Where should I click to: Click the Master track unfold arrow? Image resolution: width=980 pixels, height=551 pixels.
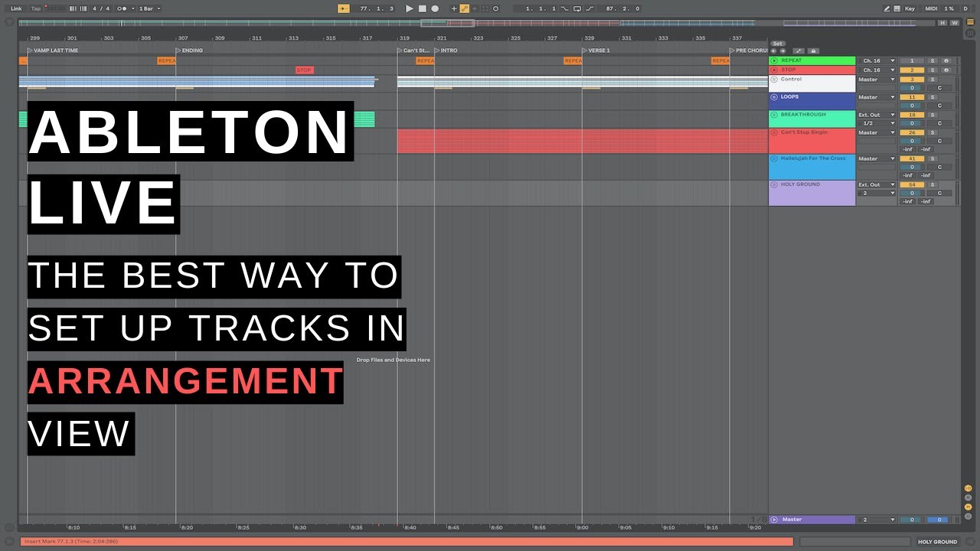click(774, 520)
